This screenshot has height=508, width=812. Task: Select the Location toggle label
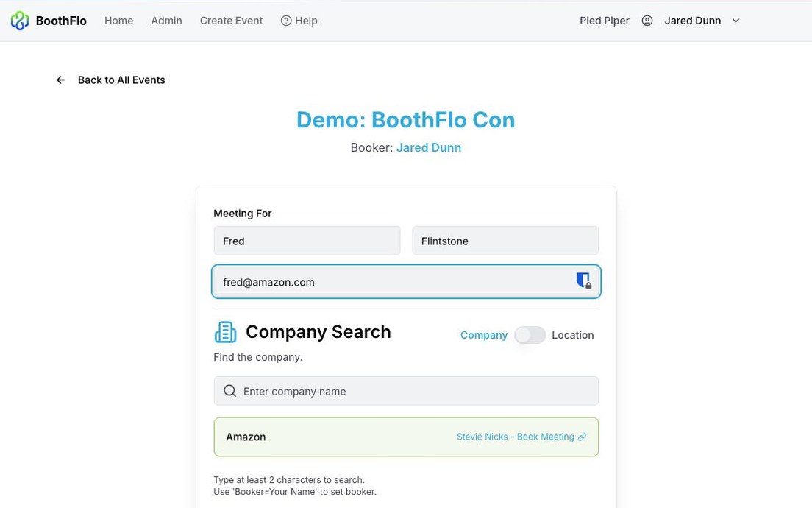coord(573,336)
